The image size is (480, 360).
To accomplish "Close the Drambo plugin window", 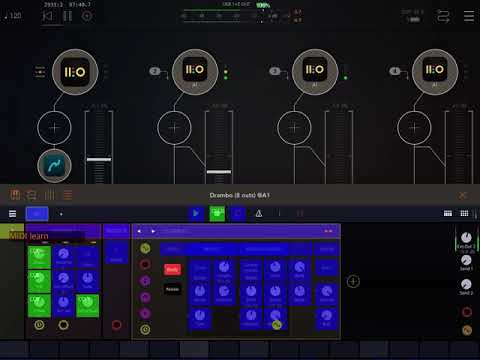I will (462, 195).
